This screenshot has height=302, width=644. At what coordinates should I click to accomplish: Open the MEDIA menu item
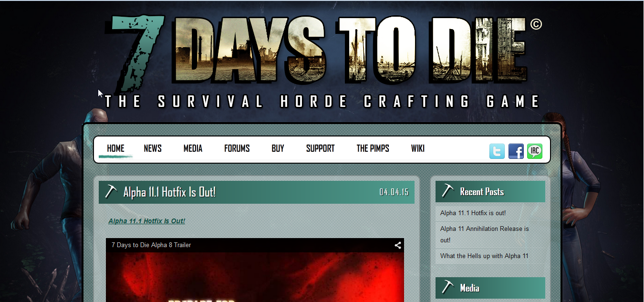tap(193, 148)
